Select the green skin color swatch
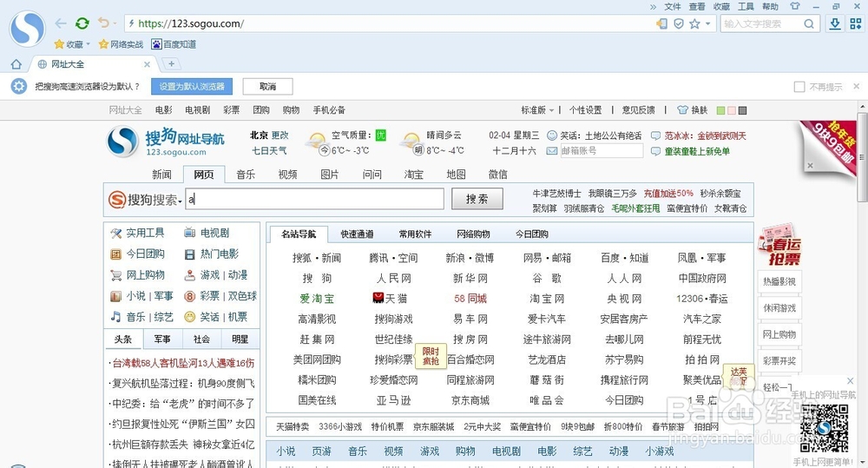Viewport: 868px width, 468px height. (x=720, y=110)
